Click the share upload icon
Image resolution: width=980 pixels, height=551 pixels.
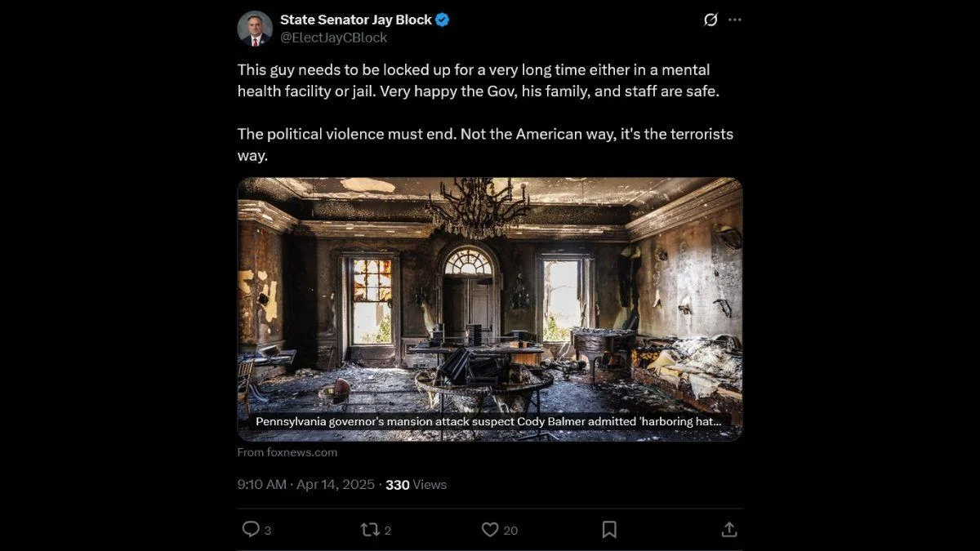(729, 529)
